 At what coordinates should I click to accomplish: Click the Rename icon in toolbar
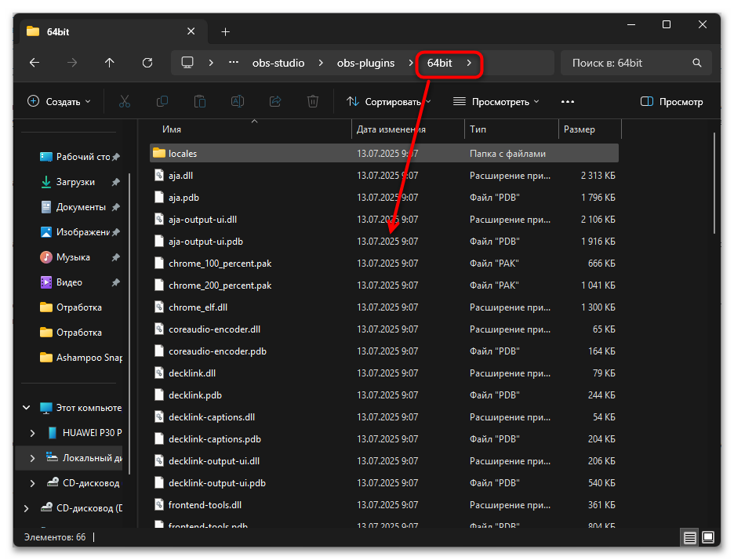(x=237, y=101)
